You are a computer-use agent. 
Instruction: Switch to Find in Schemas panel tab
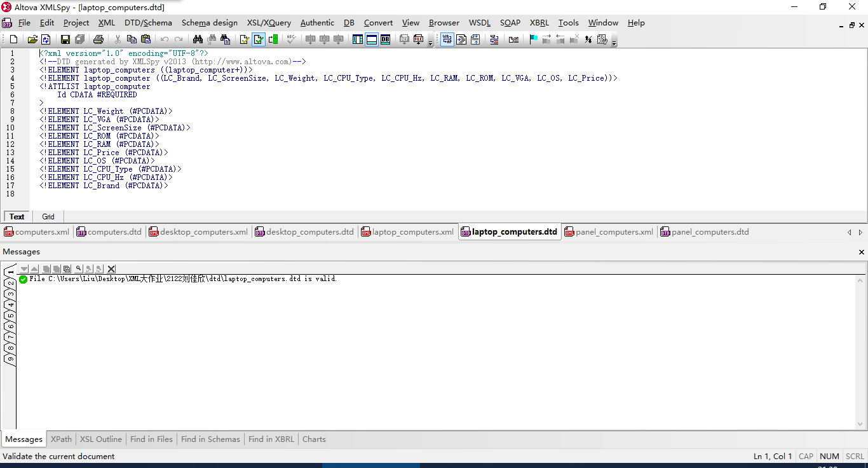tap(210, 439)
